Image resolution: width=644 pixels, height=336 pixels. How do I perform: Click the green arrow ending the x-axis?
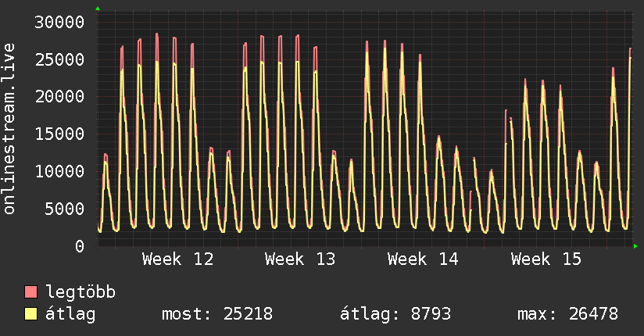[635, 246]
